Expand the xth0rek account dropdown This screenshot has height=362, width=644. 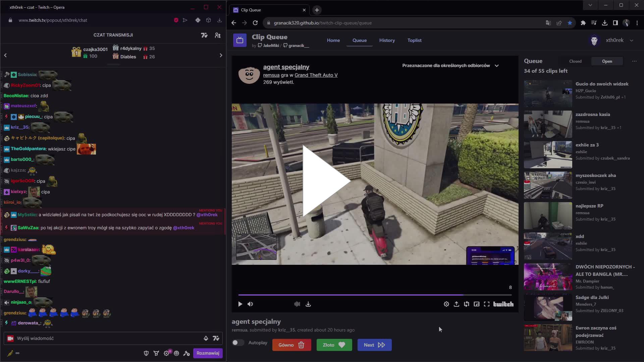pyautogui.click(x=632, y=40)
